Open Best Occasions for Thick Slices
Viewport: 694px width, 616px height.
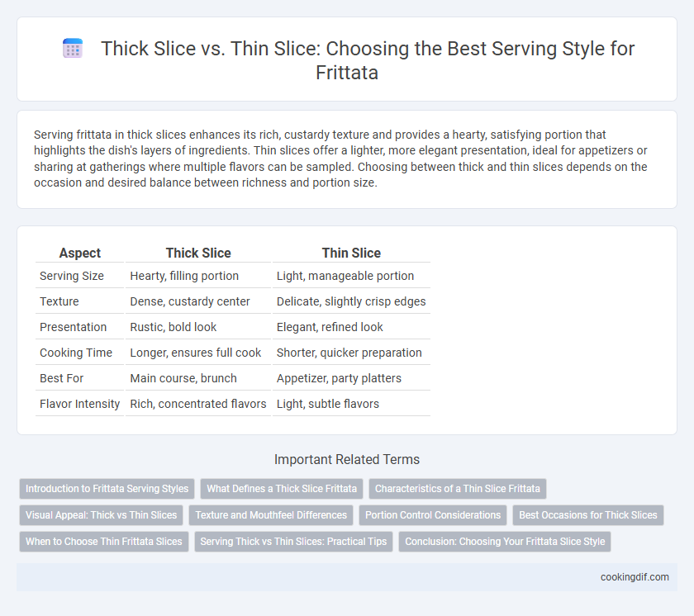[587, 515]
